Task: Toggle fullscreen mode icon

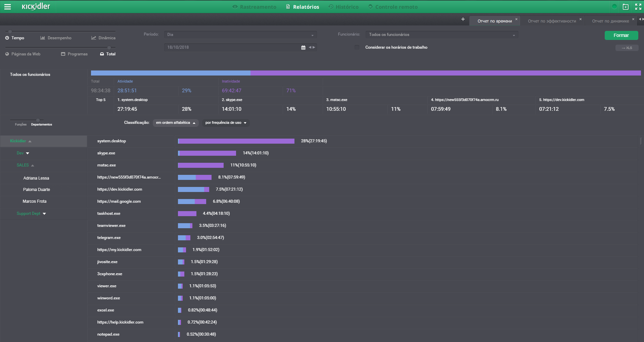Action: (x=638, y=7)
